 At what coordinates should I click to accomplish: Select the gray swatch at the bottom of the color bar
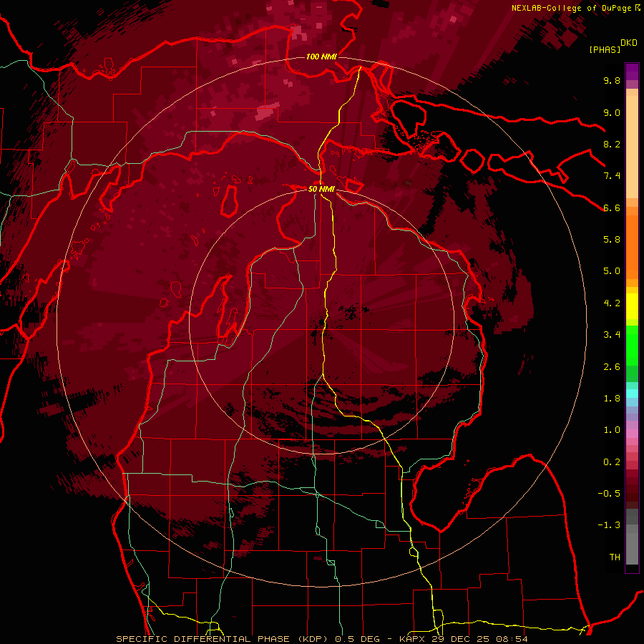point(632,548)
